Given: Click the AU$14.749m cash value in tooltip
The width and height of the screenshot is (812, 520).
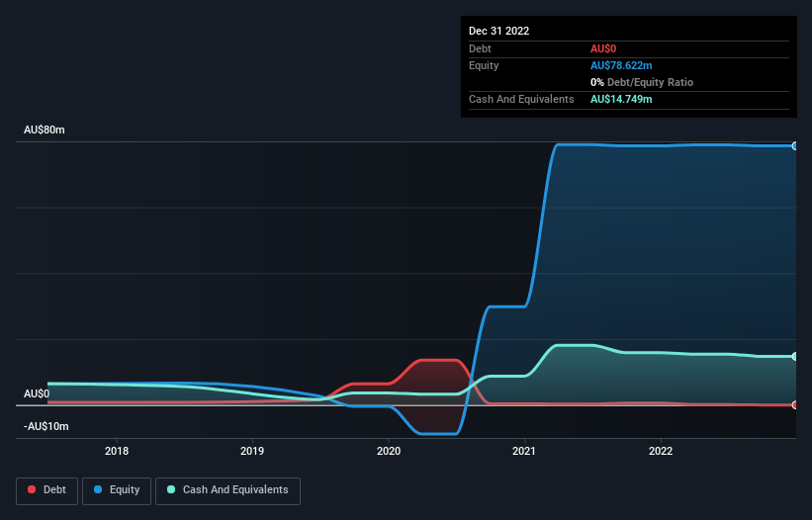Looking at the screenshot, I should [x=621, y=99].
